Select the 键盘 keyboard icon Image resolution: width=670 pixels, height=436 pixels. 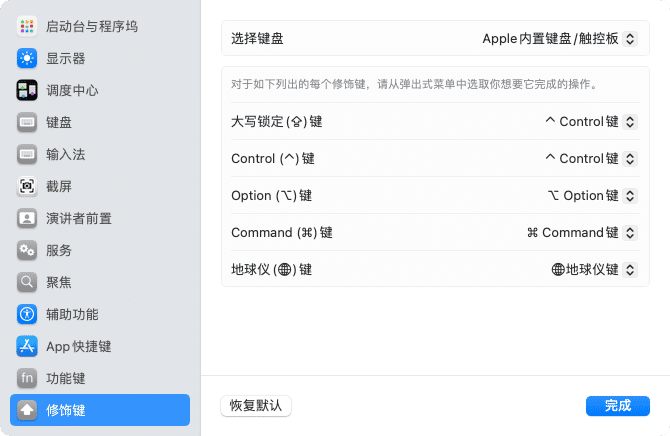tap(27, 122)
